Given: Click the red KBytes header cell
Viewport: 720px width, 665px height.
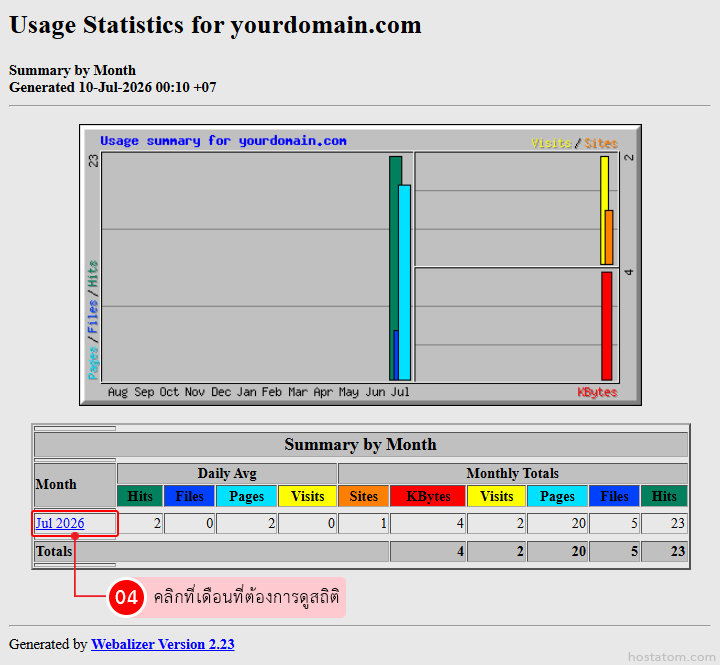Looking at the screenshot, I should point(428,496).
